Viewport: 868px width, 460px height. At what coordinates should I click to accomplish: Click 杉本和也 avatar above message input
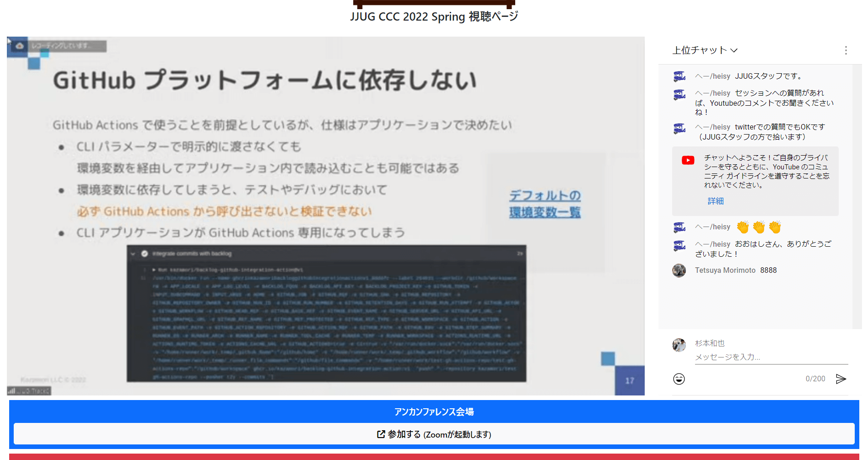click(x=679, y=345)
